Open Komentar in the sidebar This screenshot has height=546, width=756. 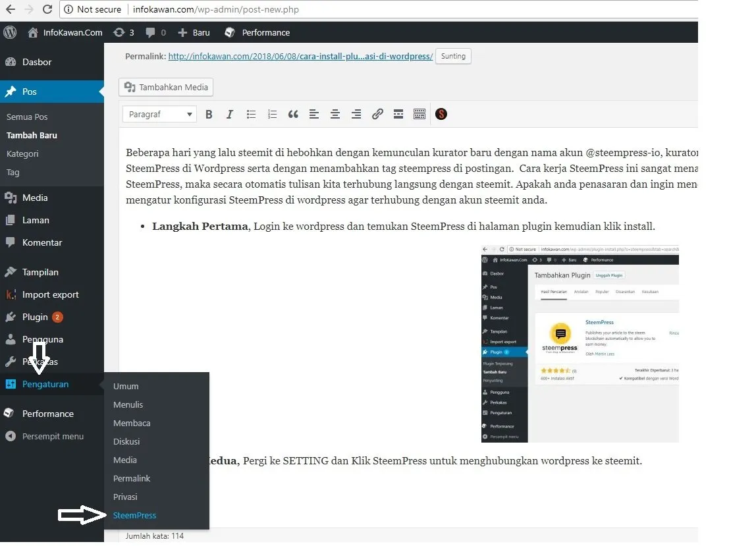[52, 242]
